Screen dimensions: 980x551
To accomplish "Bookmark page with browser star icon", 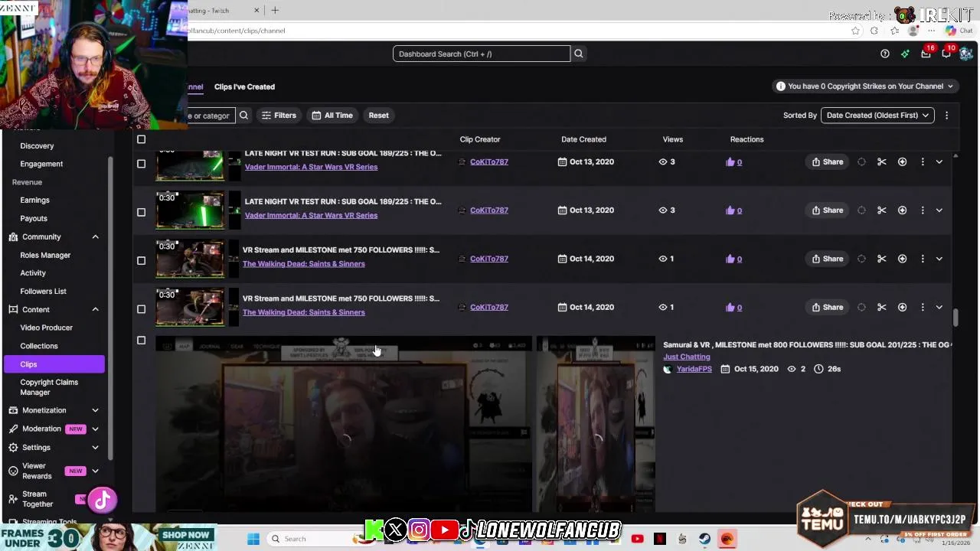I will pyautogui.click(x=855, y=31).
